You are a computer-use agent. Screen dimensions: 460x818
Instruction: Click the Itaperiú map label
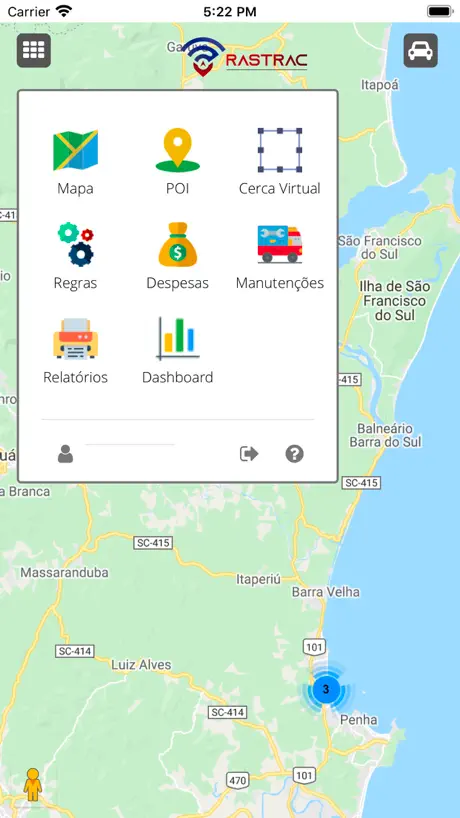(x=259, y=580)
